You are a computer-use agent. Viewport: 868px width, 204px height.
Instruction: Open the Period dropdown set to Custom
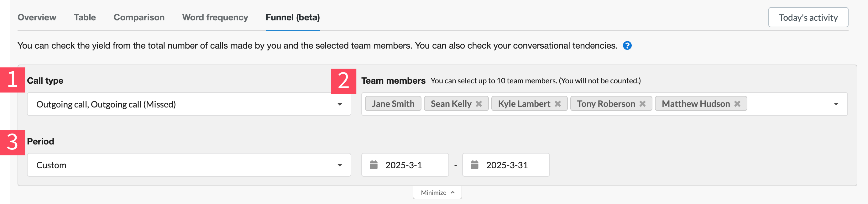[189, 165]
